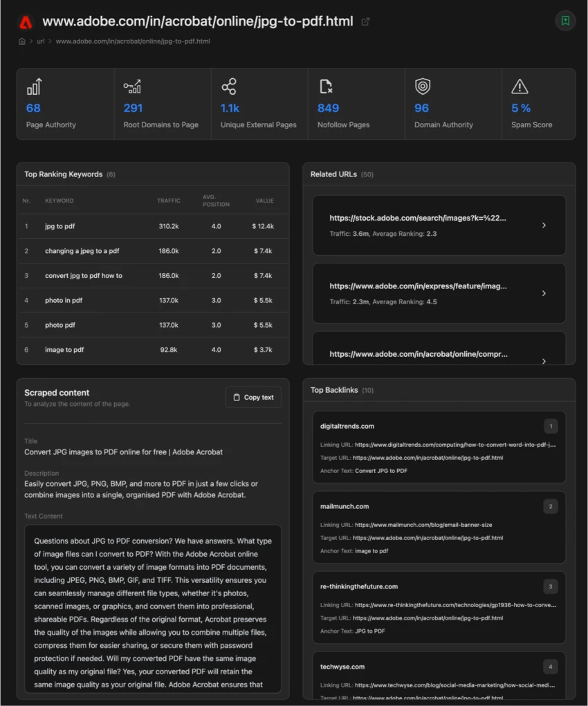Click the Domain Authority value 96

click(422, 108)
